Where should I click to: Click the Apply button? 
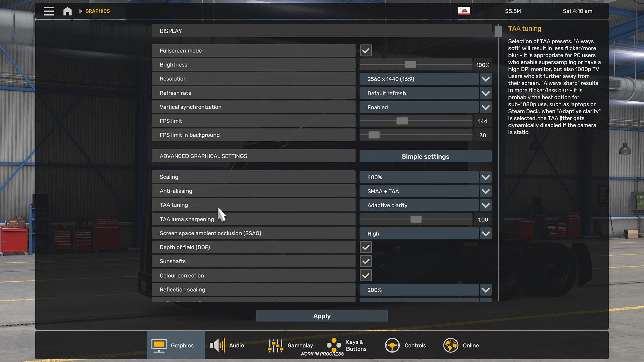[x=322, y=316]
